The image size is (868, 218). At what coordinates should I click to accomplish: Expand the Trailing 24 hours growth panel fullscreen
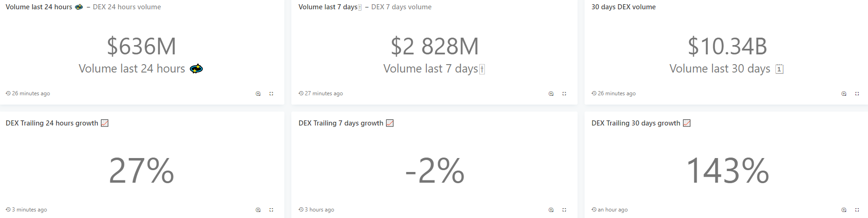271,210
